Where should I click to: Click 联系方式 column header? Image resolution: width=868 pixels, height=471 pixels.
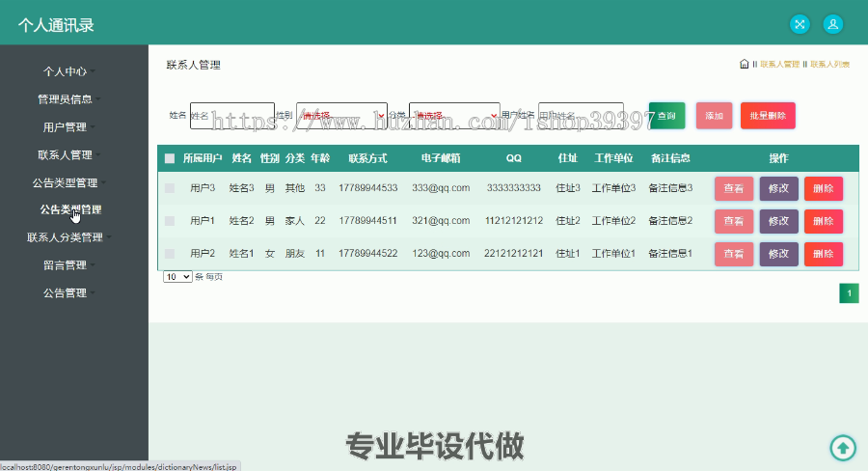(x=367, y=158)
